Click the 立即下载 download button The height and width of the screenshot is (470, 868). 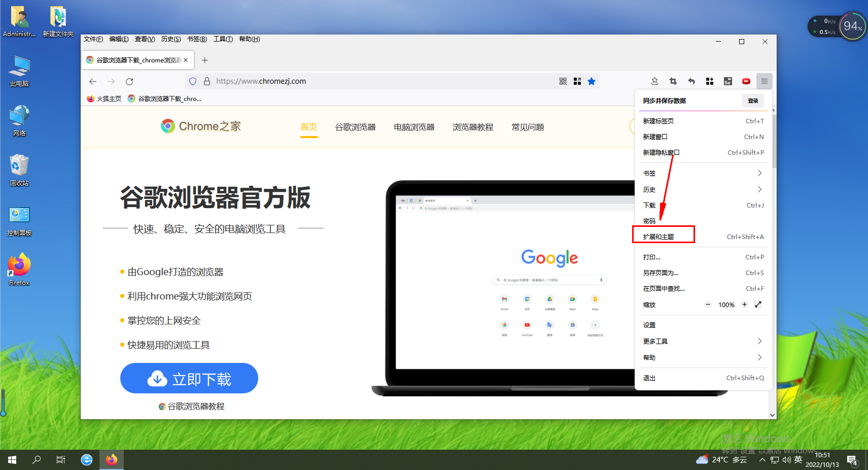tap(189, 378)
